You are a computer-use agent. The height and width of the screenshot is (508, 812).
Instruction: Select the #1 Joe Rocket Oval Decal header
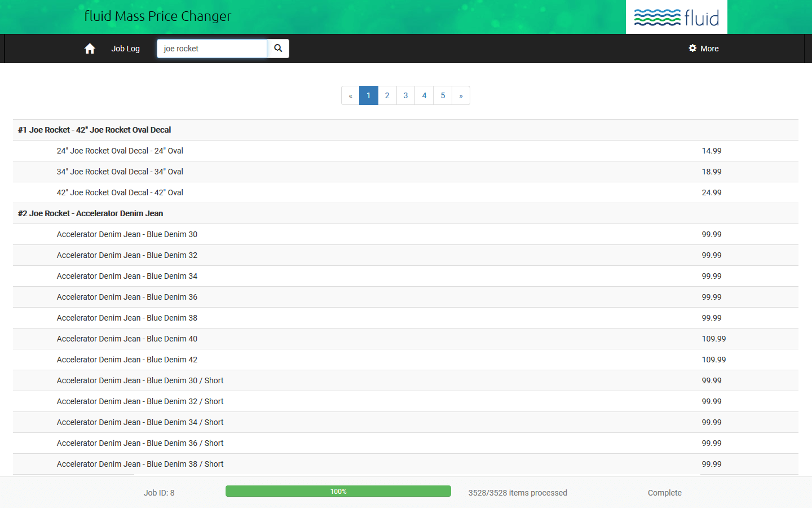click(95, 130)
